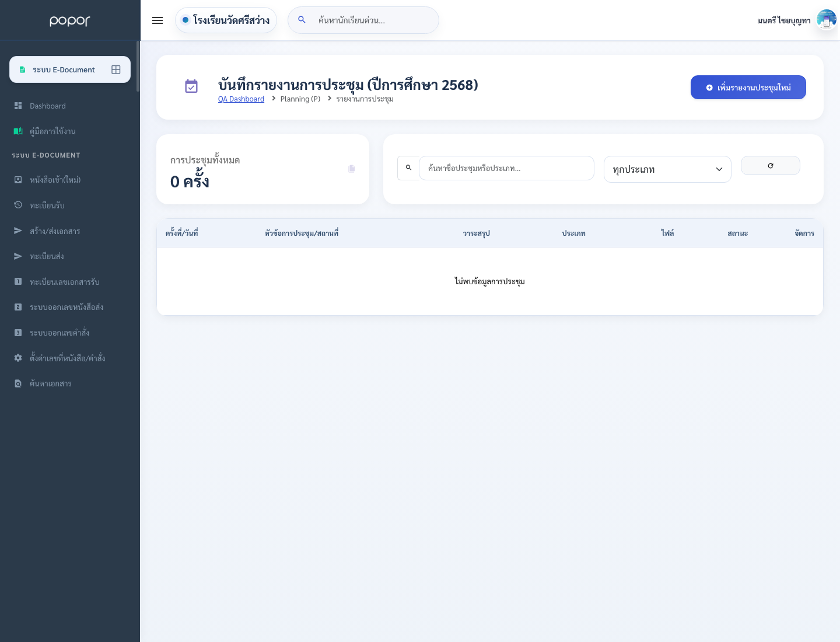Image resolution: width=840 pixels, height=642 pixels.
Task: Click the document icon in the total meetings card
Action: [351, 169]
